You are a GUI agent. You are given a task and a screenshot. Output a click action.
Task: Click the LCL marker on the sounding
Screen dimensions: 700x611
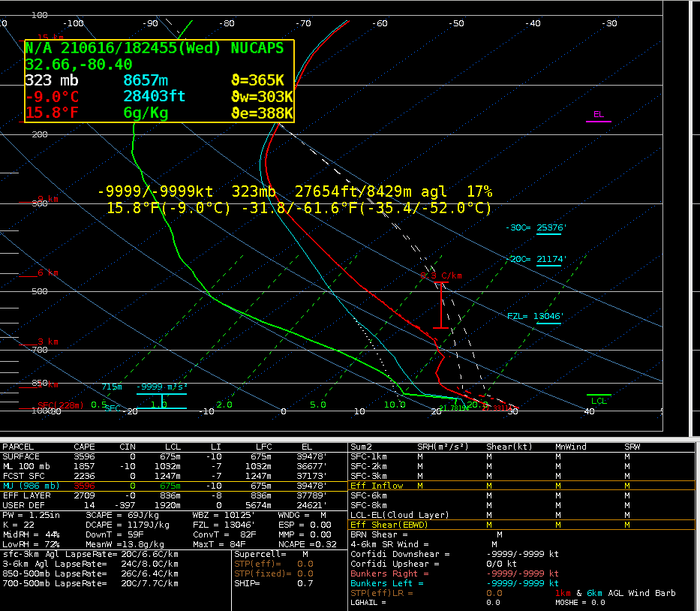[x=599, y=400]
